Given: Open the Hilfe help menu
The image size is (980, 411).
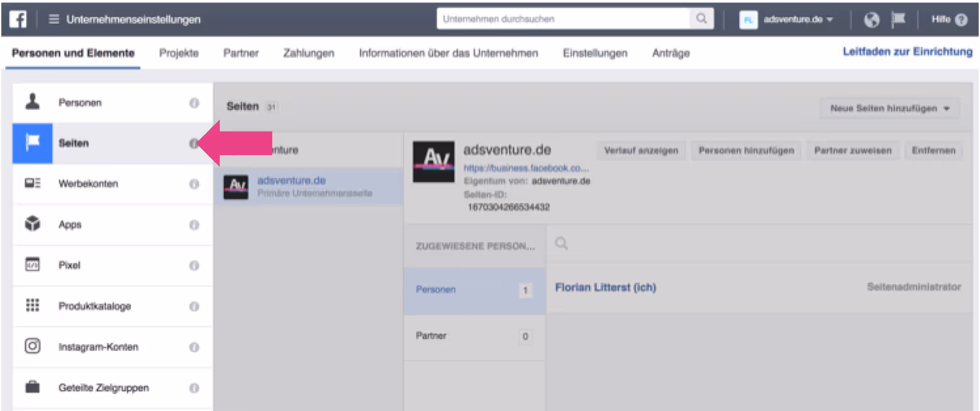Looking at the screenshot, I should pos(949,20).
